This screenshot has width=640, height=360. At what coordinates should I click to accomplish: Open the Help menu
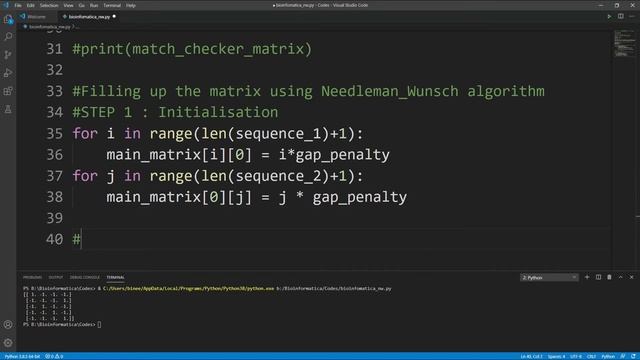pos(131,5)
